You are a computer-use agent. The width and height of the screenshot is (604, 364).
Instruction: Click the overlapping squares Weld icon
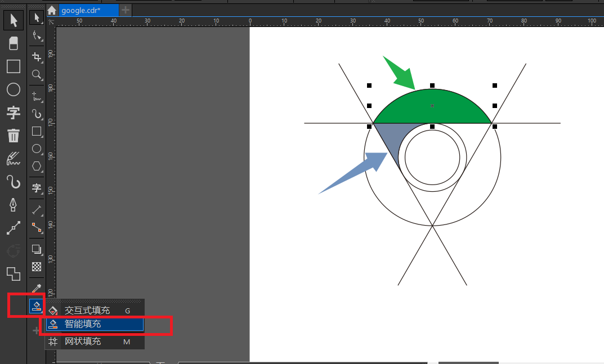pyautogui.click(x=14, y=274)
